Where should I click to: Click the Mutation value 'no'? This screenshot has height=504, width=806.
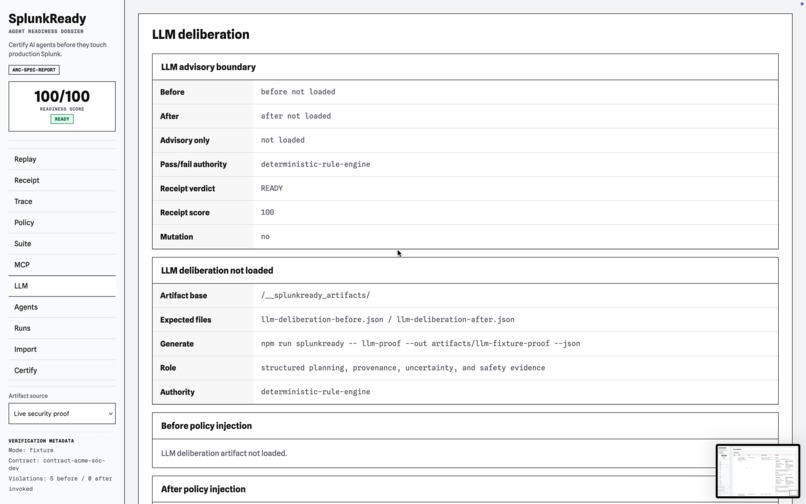[x=265, y=237]
